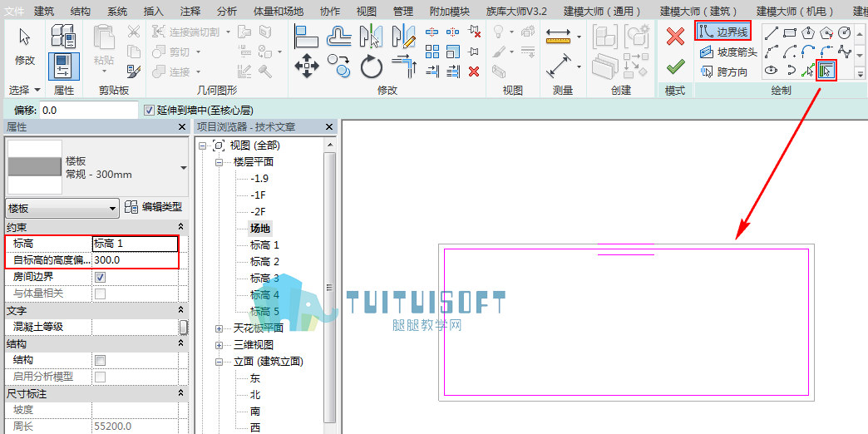
Task: Click the 编辑类型 button
Action: pos(154,207)
